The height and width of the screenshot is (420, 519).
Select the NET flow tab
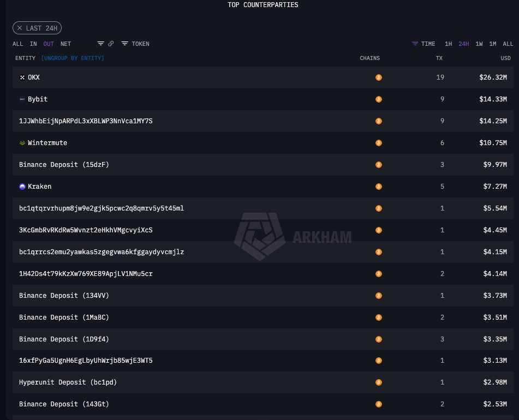65,44
